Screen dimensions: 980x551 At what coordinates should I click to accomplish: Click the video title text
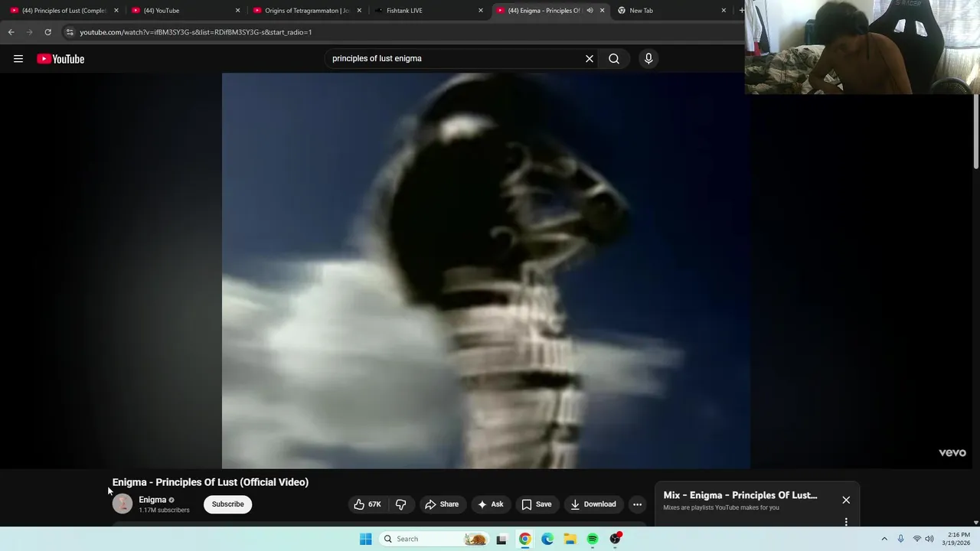click(211, 482)
